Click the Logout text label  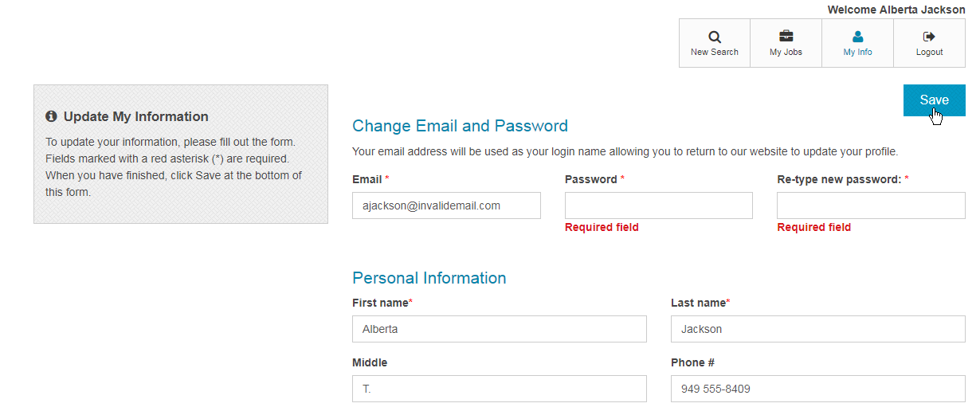click(x=929, y=53)
